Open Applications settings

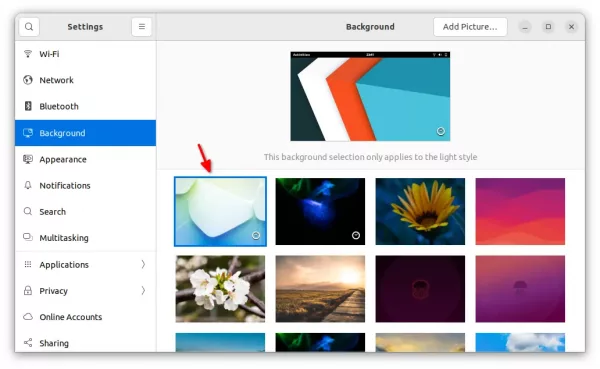pyautogui.click(x=85, y=265)
